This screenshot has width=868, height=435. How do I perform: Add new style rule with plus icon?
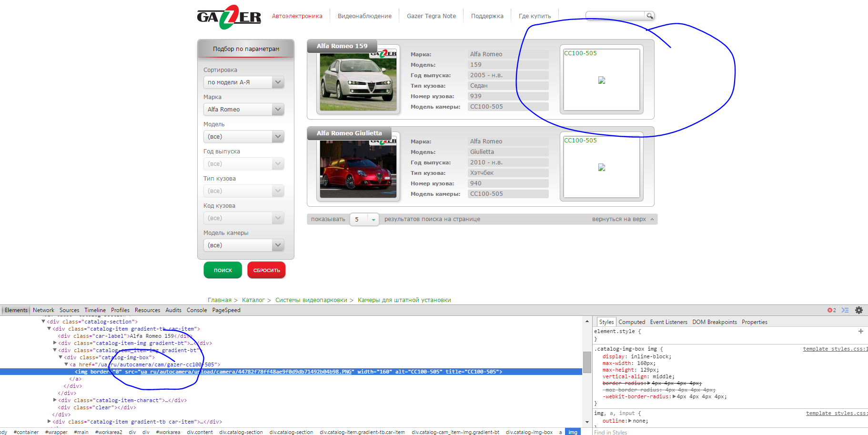(861, 331)
